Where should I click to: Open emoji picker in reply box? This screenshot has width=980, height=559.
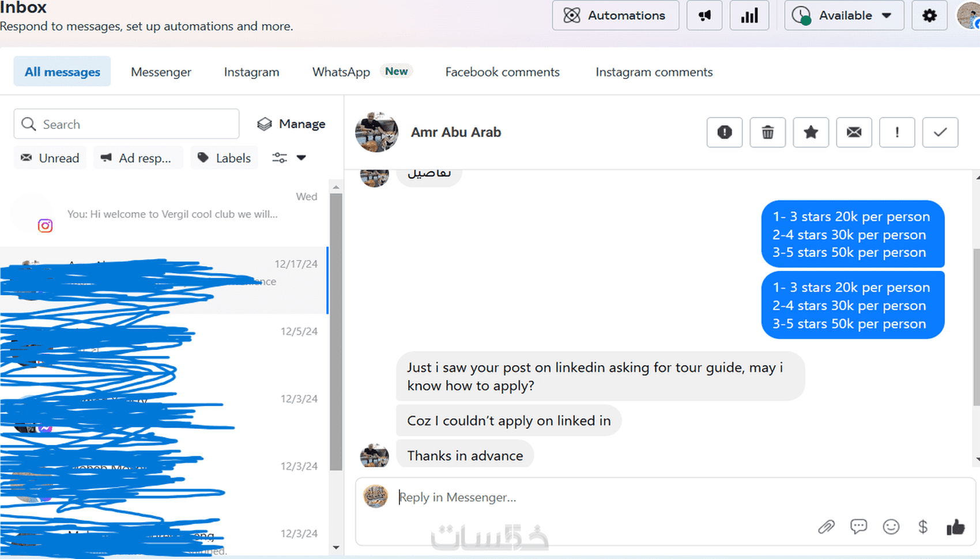[891, 527]
